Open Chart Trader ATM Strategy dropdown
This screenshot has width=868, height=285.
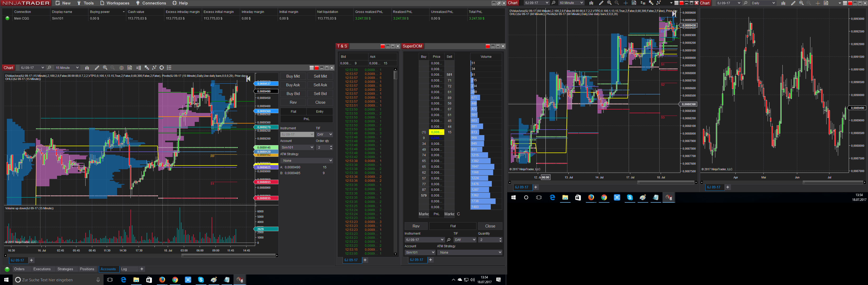(307, 161)
